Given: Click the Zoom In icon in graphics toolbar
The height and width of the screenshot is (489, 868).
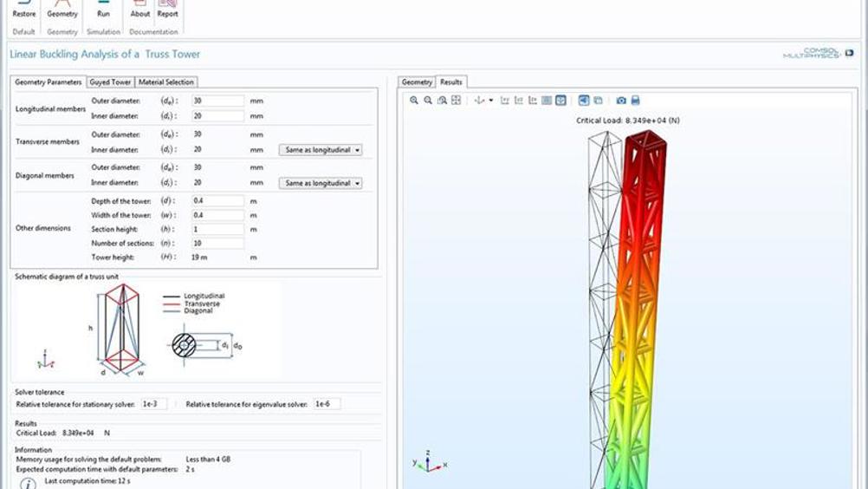Looking at the screenshot, I should (x=413, y=101).
